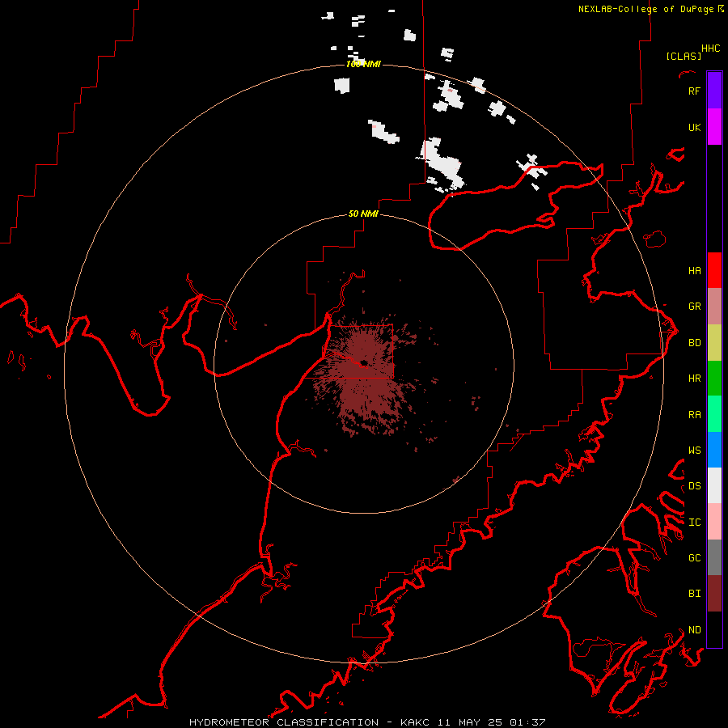Click the Hydrometeor Classification KAKC title text

(x=366, y=722)
